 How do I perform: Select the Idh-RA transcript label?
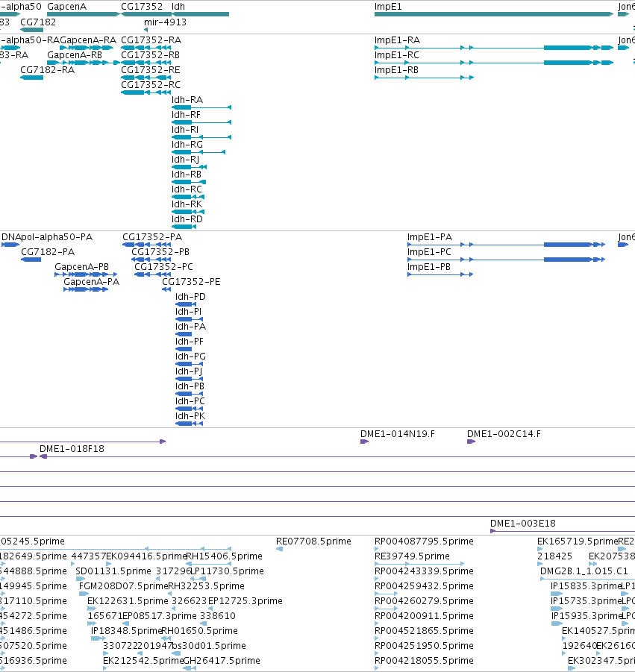(x=187, y=100)
